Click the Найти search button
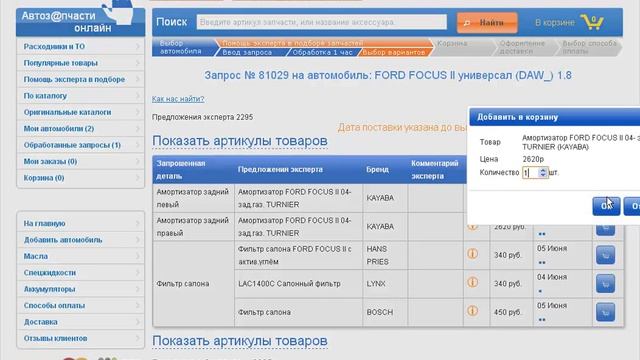This screenshot has height=360, width=640. (487, 22)
